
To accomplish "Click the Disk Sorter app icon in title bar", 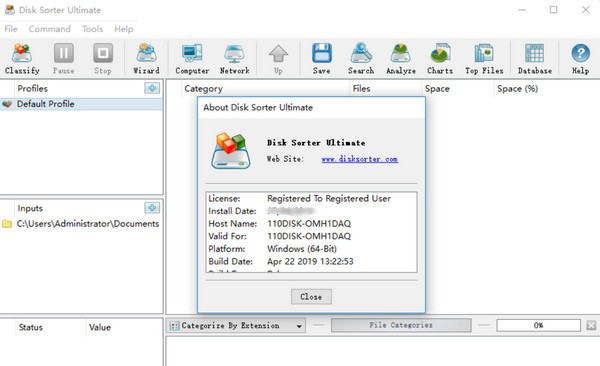I will [x=10, y=10].
